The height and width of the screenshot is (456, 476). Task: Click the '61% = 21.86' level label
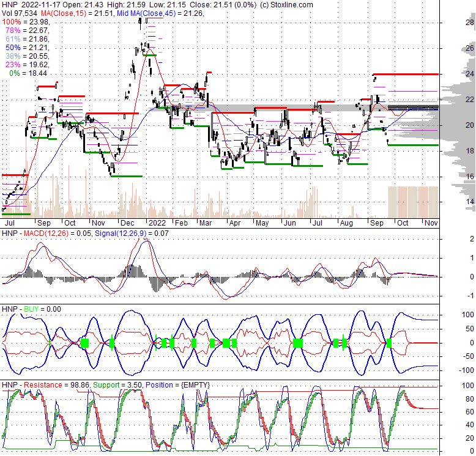[27, 39]
